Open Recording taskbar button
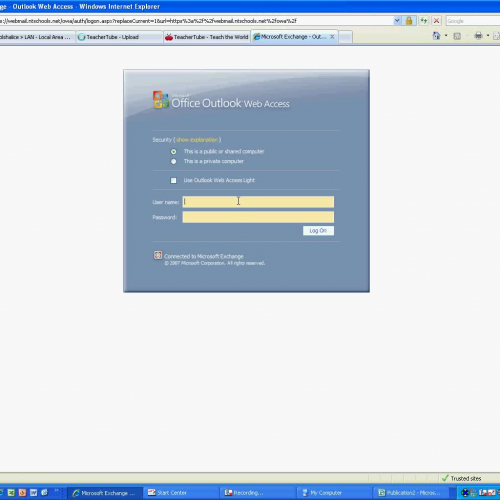The height and width of the screenshot is (500, 500). point(258,493)
